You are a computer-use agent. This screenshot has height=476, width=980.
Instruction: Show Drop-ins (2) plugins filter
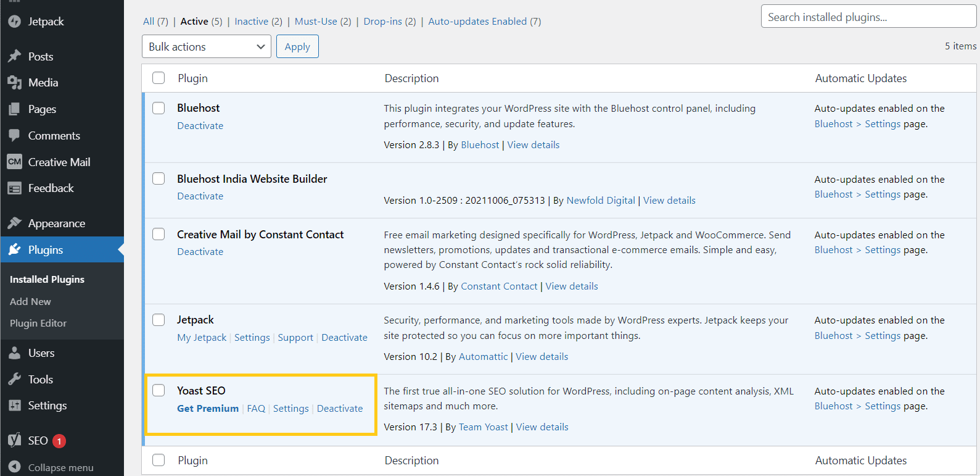[390, 21]
